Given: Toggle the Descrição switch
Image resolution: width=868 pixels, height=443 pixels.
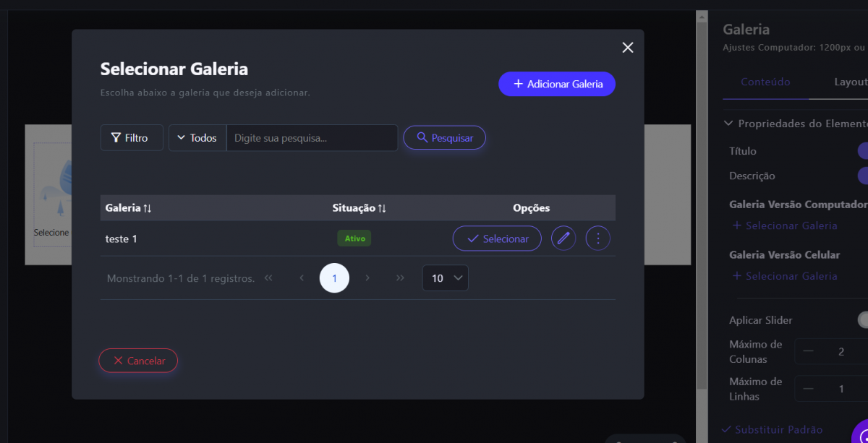Looking at the screenshot, I should click(862, 176).
